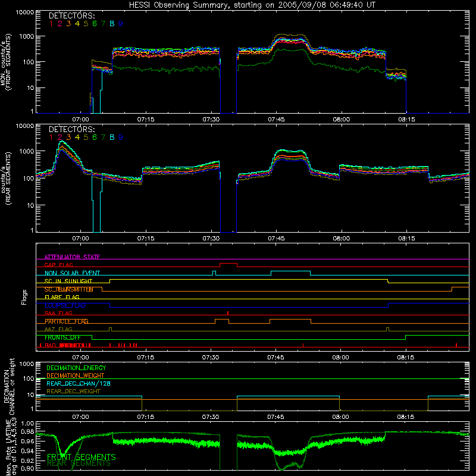Screen dimensions: 476x476
Task: Click the GAP_FLAG label
Action: pos(59,265)
